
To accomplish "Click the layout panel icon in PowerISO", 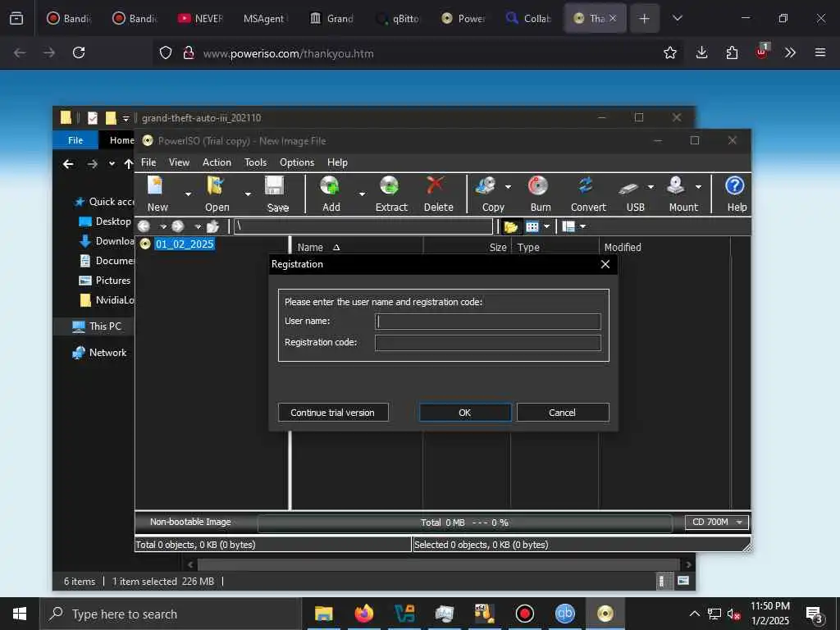I will click(x=568, y=226).
